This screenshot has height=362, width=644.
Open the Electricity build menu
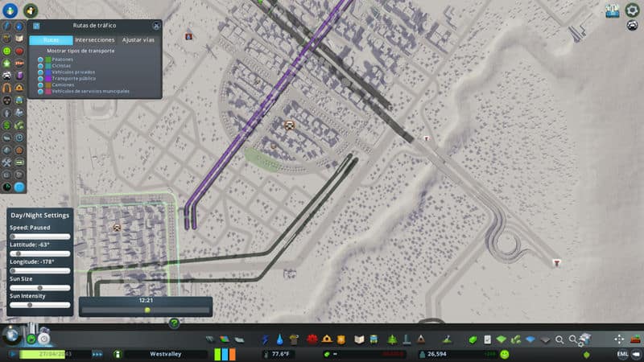tap(266, 339)
